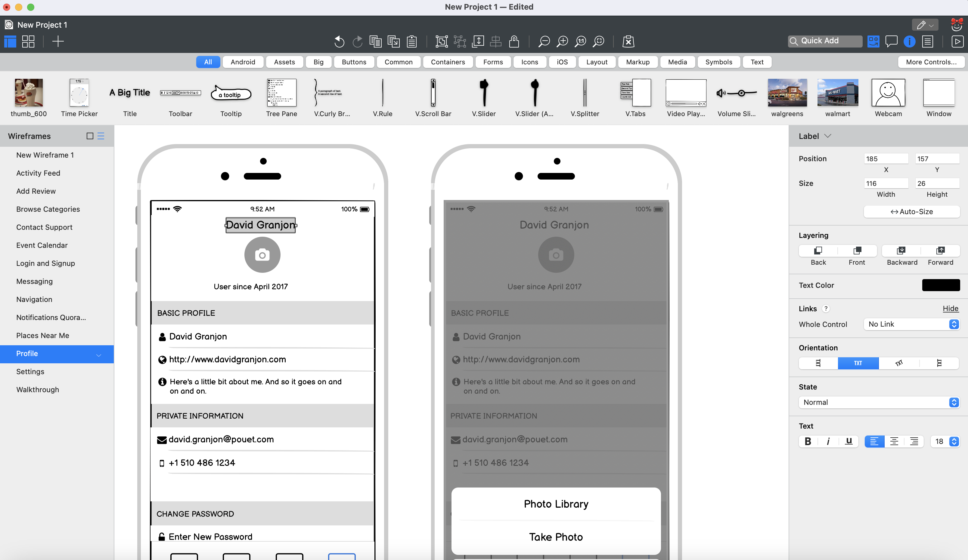Open the State Normal dropdown
This screenshot has height=560, width=968.
tap(879, 402)
